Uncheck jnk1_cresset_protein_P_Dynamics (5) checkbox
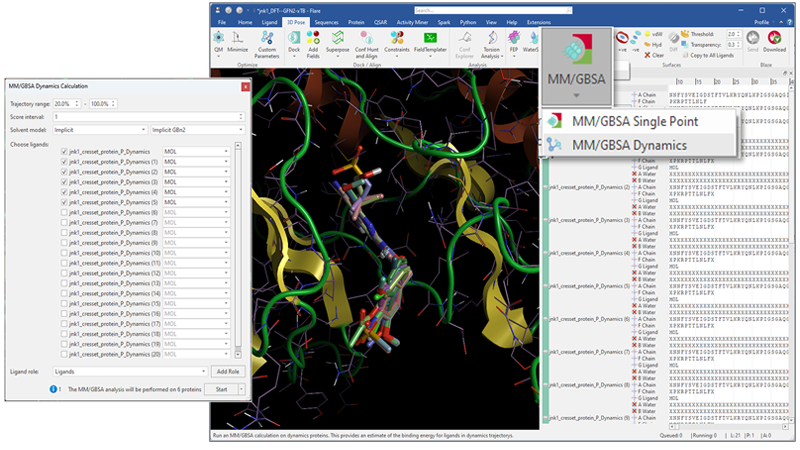The image size is (800, 450). pyautogui.click(x=64, y=202)
